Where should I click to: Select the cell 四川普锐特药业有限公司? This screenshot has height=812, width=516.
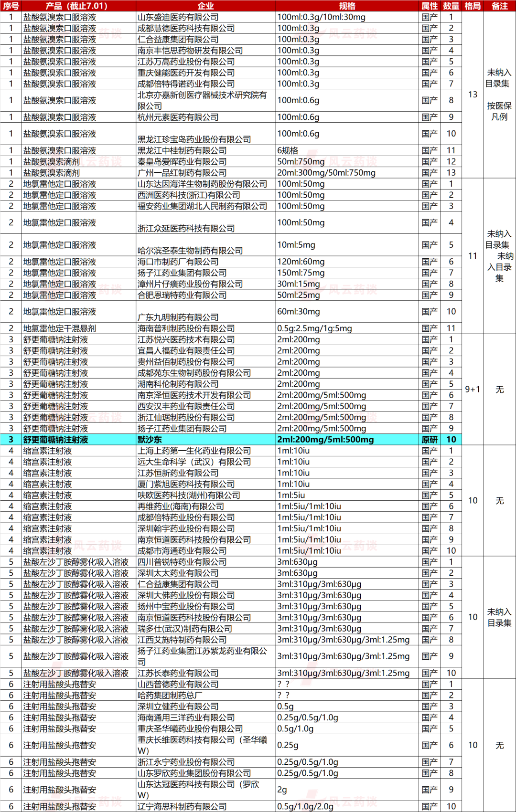pos(206,562)
